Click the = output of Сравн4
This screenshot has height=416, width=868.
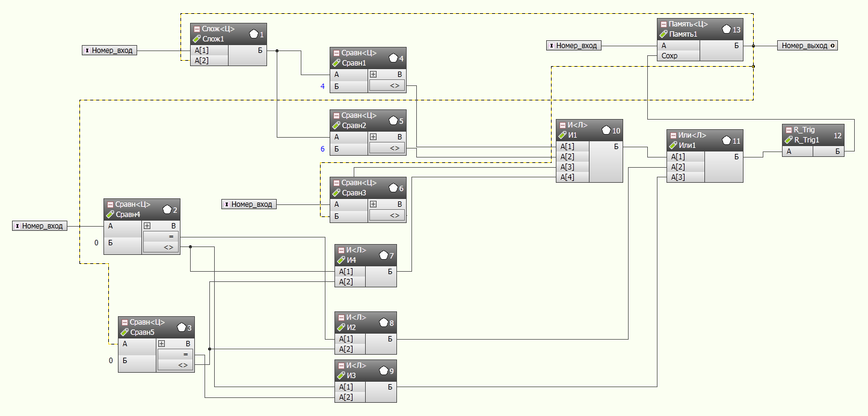pos(161,237)
